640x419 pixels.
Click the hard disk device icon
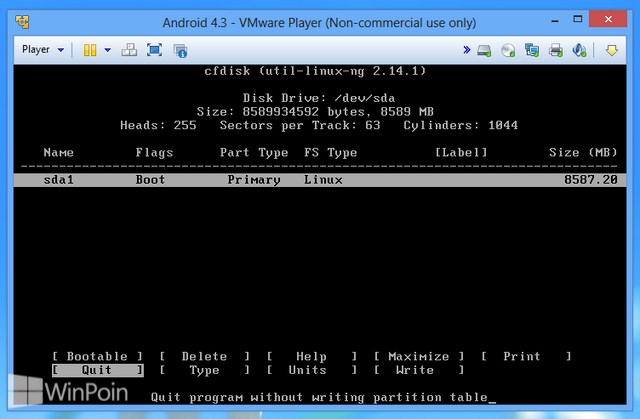point(484,51)
